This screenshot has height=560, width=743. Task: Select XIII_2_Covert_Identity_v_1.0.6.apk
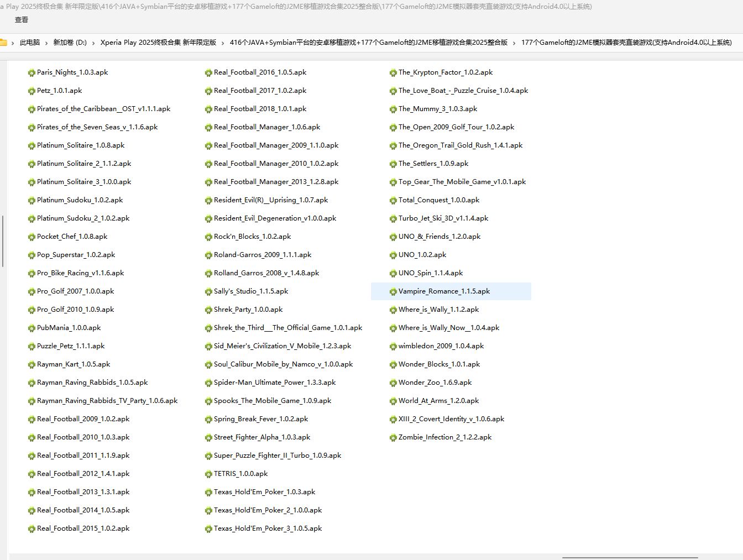pos(447,419)
